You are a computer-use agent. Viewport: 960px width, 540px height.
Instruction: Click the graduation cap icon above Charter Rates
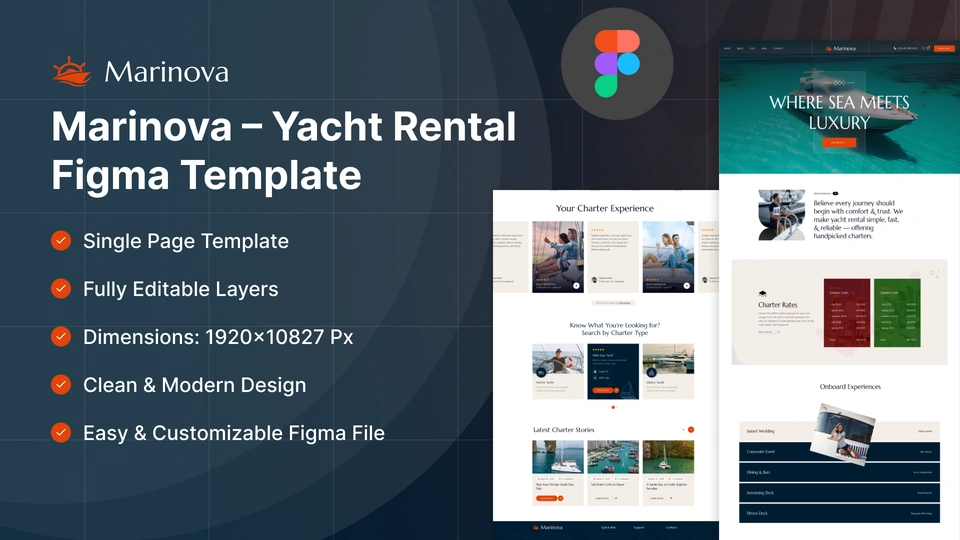point(762,294)
